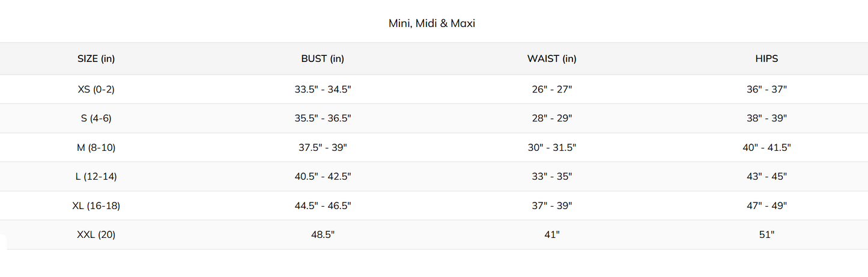Viewport: 868px width, 277px height.
Task: Select the WAIST (in) column header
Action: coord(551,59)
